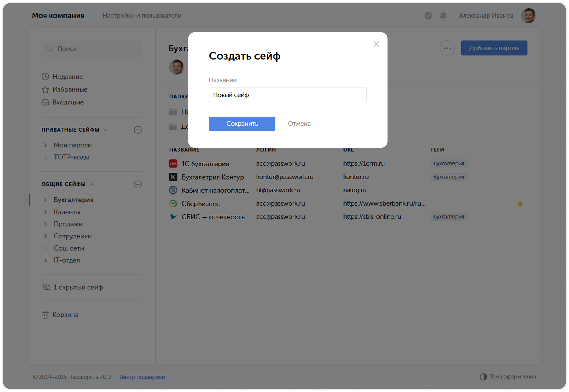
Task: Collapse the Приватные сейфы section
Action: [x=106, y=130]
